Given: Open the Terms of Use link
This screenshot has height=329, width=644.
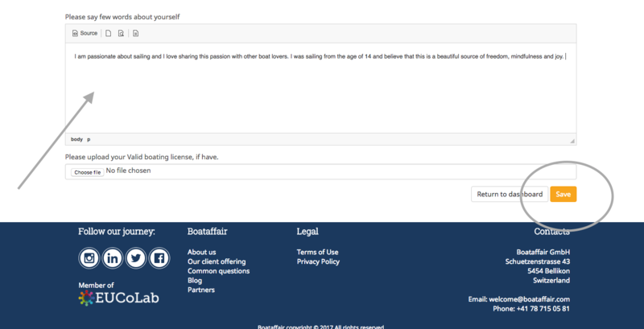Looking at the screenshot, I should click(317, 252).
